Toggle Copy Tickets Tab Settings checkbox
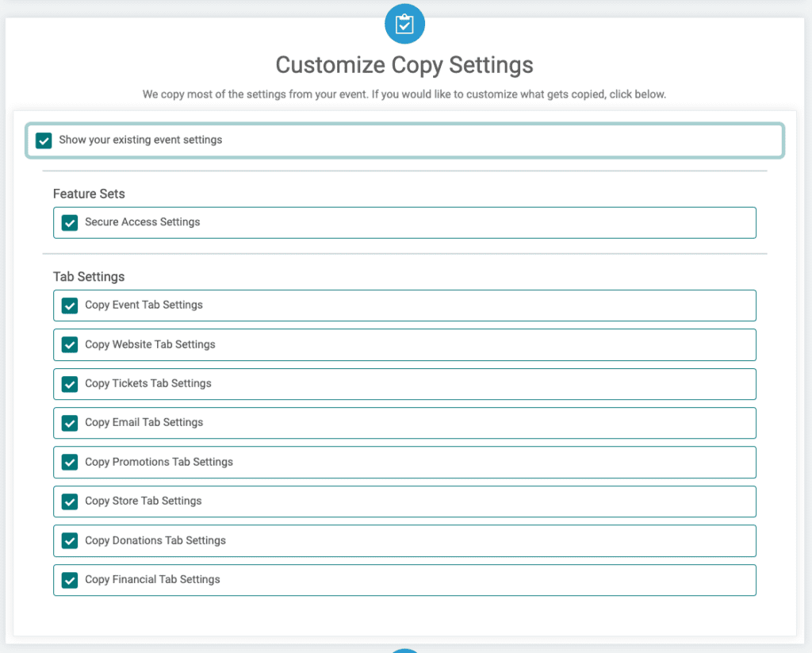Viewport: 812px width, 653px height. [x=70, y=384]
